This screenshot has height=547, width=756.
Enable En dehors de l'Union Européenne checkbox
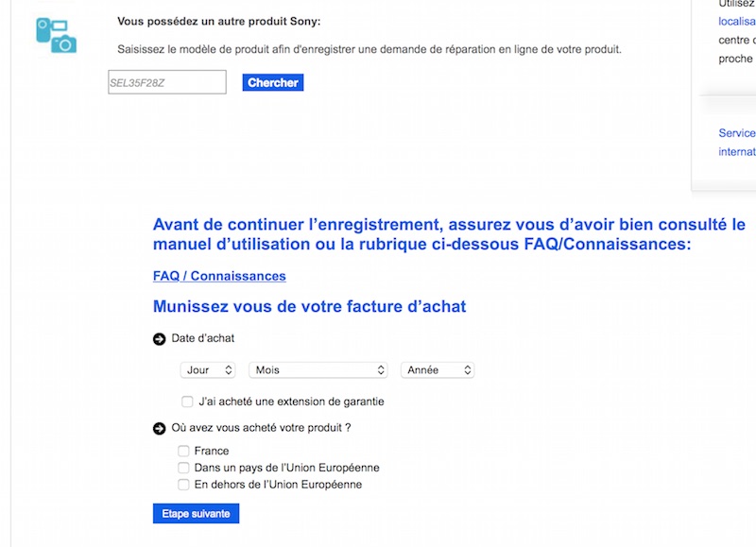click(183, 485)
